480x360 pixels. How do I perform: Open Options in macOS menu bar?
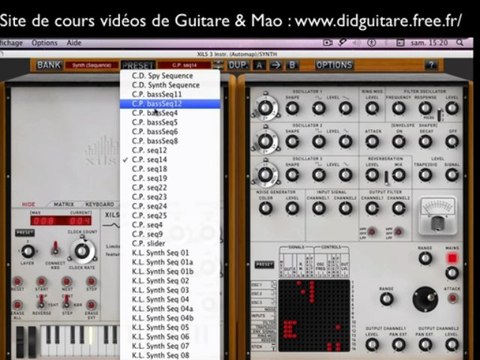tap(44, 43)
